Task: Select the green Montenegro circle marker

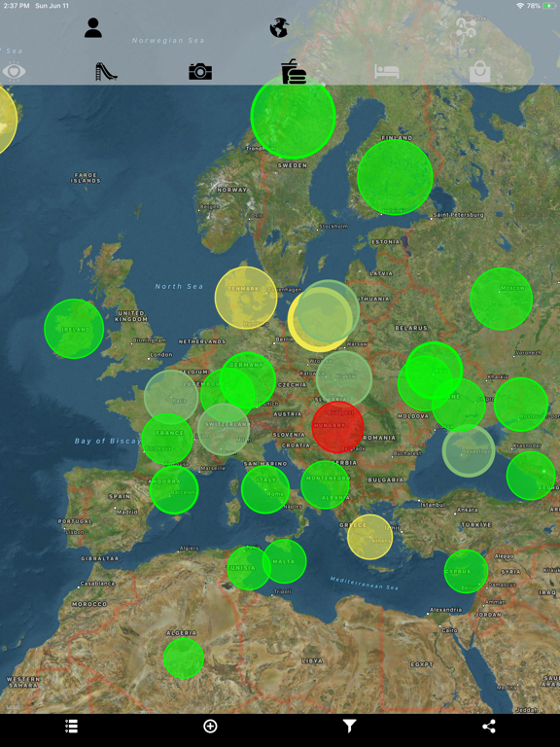Action: [325, 484]
